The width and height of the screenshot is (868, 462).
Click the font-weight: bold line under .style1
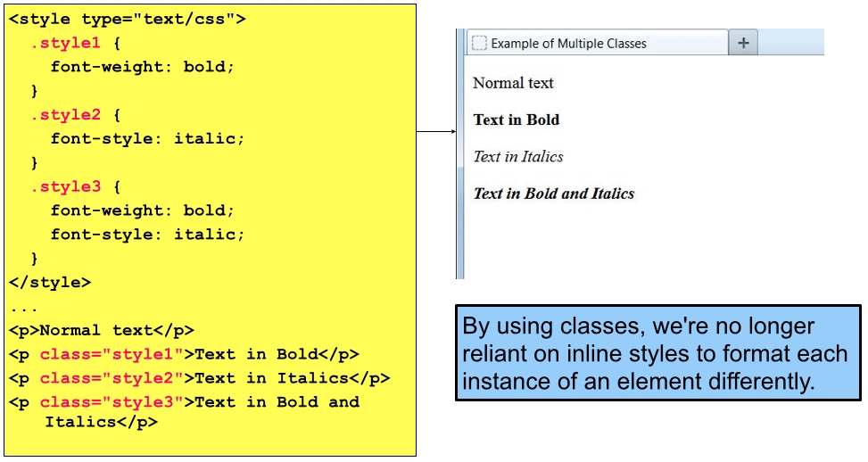[x=143, y=67]
